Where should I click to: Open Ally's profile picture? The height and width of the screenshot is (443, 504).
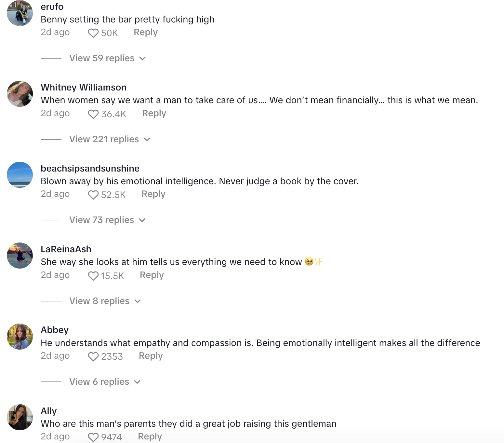20,417
